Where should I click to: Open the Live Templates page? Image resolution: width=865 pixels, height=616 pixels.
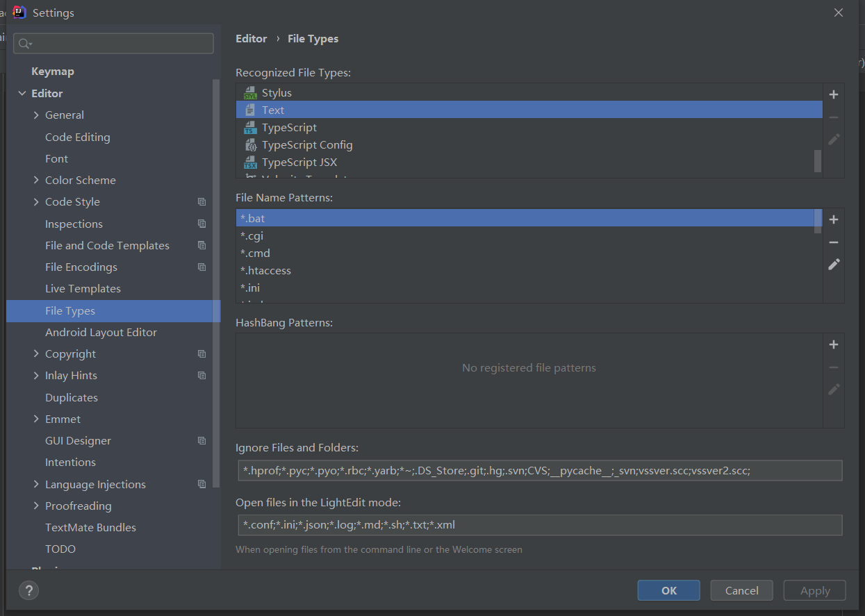(83, 289)
